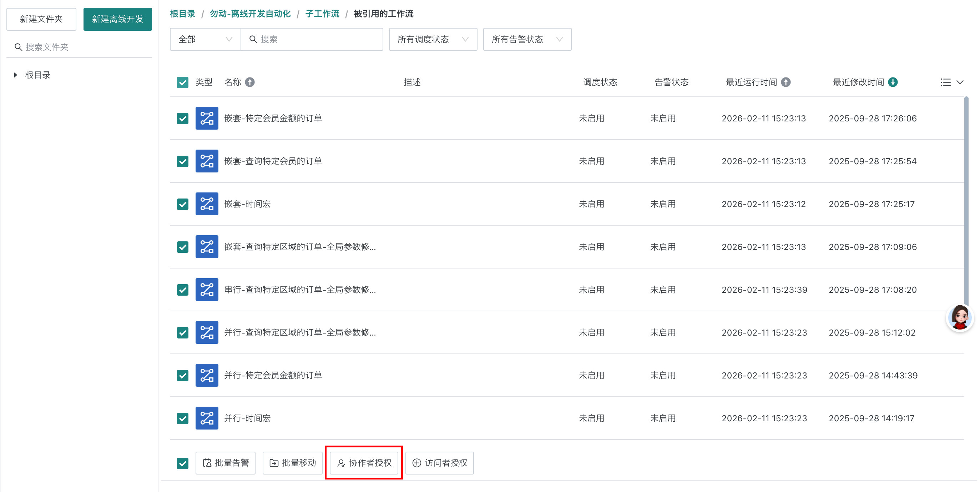Open the assistant avatar icon

(x=959, y=318)
